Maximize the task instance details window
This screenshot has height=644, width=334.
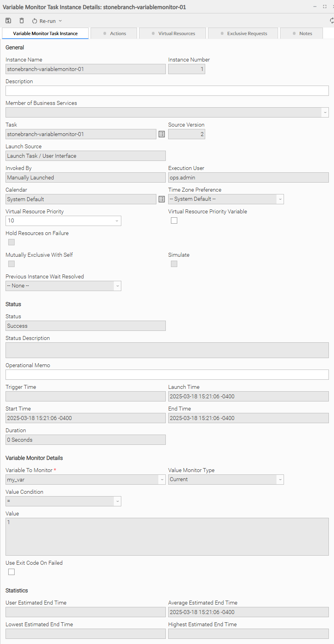click(x=325, y=7)
